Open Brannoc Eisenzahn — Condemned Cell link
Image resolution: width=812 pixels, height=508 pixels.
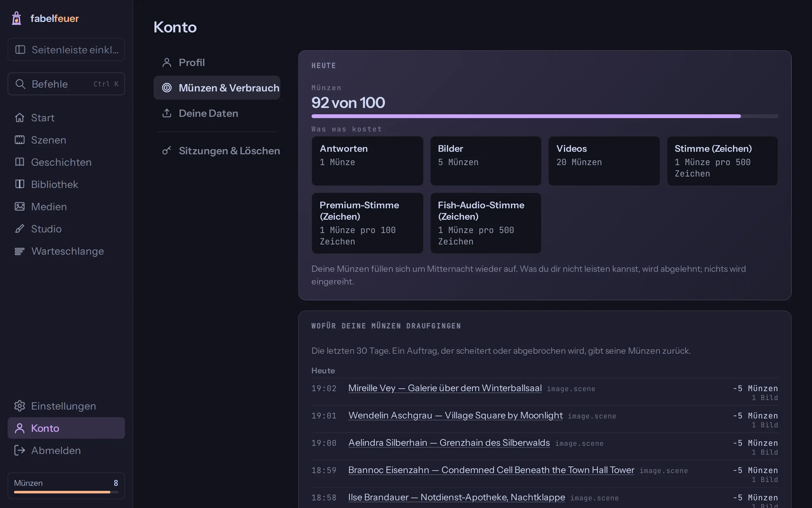coord(491,470)
